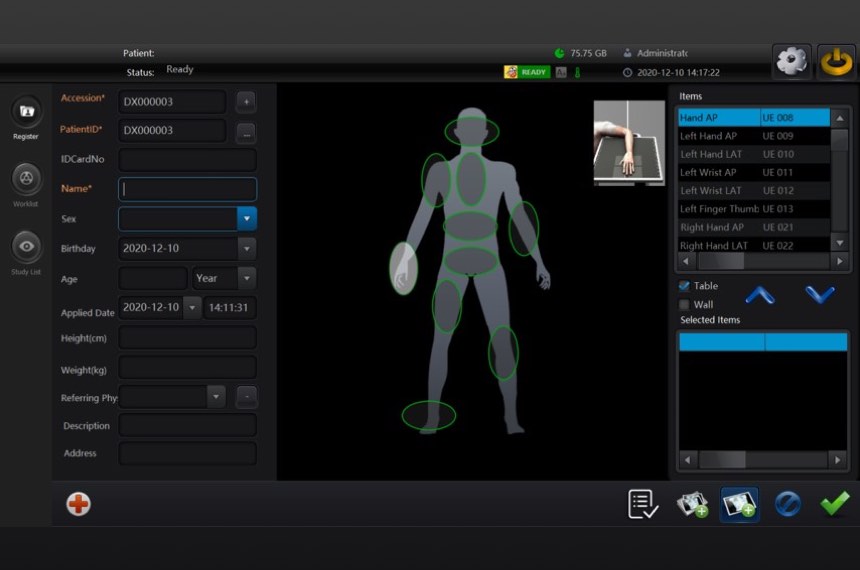Click the checklist document icon

pyautogui.click(x=642, y=504)
